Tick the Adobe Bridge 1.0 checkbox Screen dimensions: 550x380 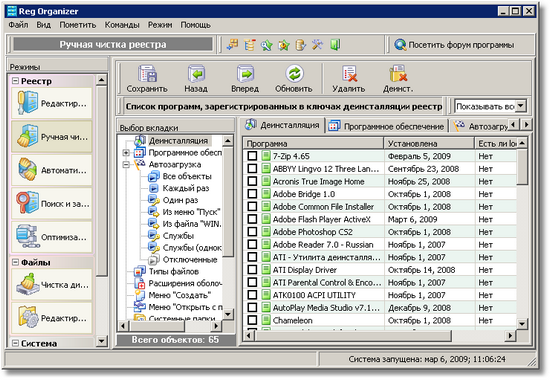(x=252, y=194)
